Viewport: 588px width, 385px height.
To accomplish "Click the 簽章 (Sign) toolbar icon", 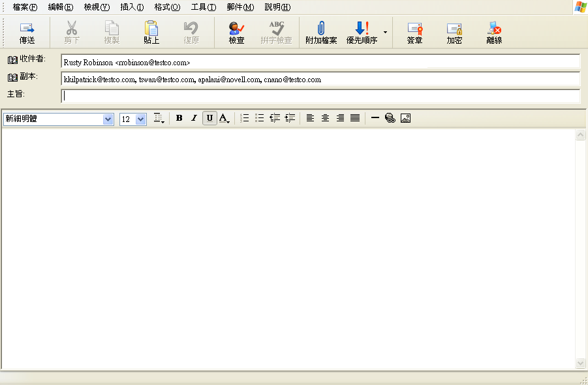I will [x=415, y=29].
